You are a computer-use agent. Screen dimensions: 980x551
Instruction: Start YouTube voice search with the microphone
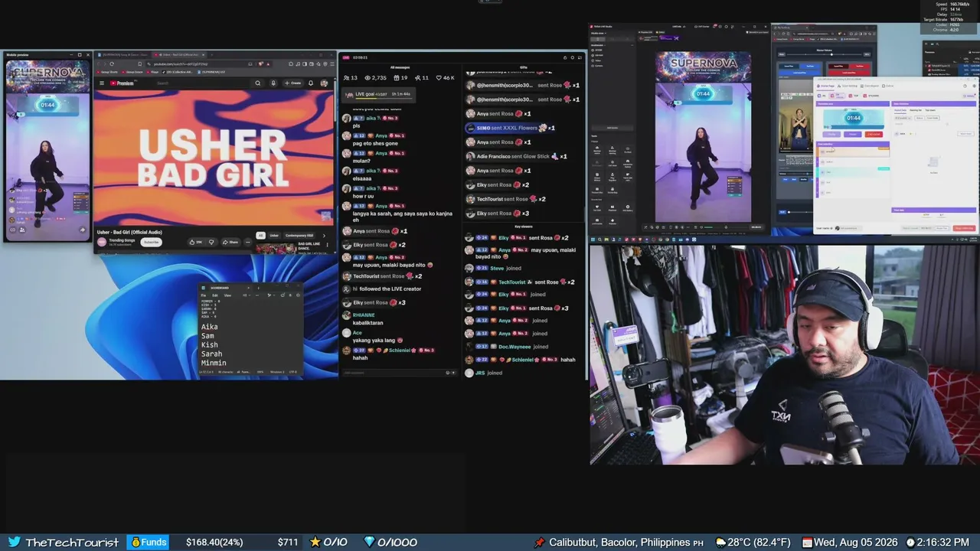tap(273, 83)
